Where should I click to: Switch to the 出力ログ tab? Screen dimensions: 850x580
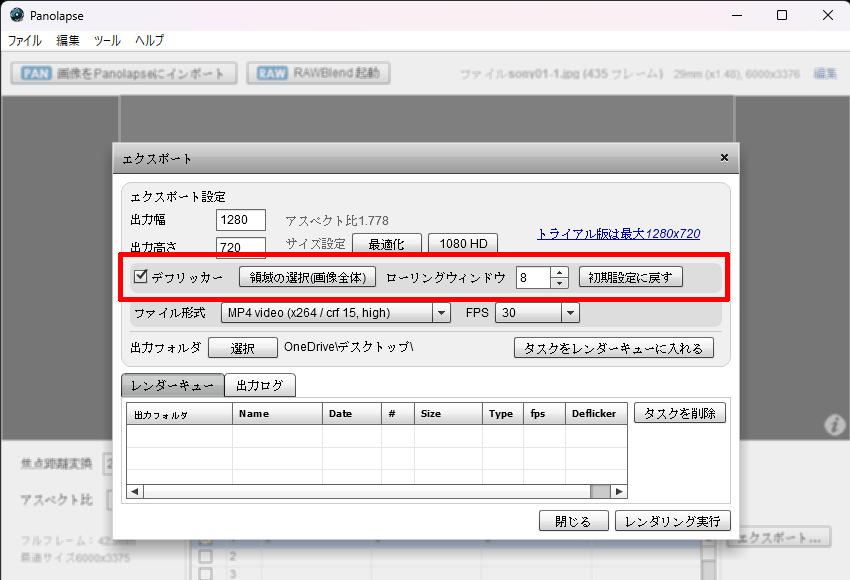[259, 385]
